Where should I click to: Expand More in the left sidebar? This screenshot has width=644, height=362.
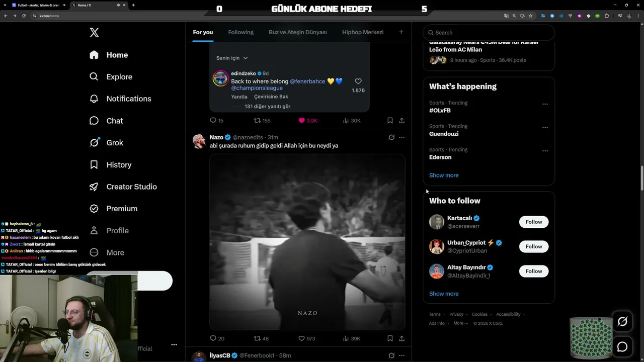tap(107, 252)
